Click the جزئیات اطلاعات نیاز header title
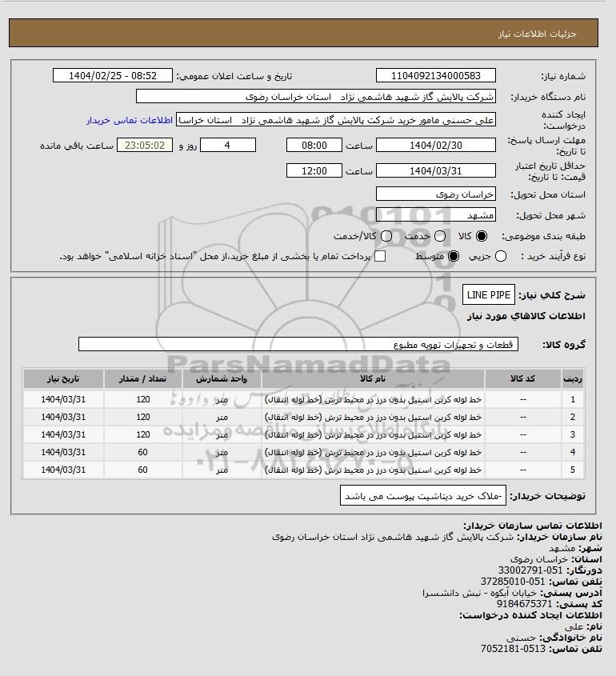 tap(537, 34)
